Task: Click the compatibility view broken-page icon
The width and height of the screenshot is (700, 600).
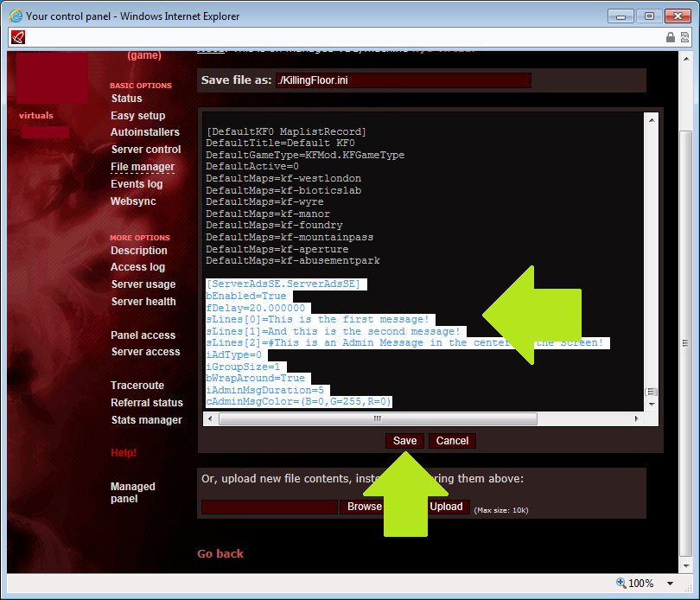Action: [685, 37]
